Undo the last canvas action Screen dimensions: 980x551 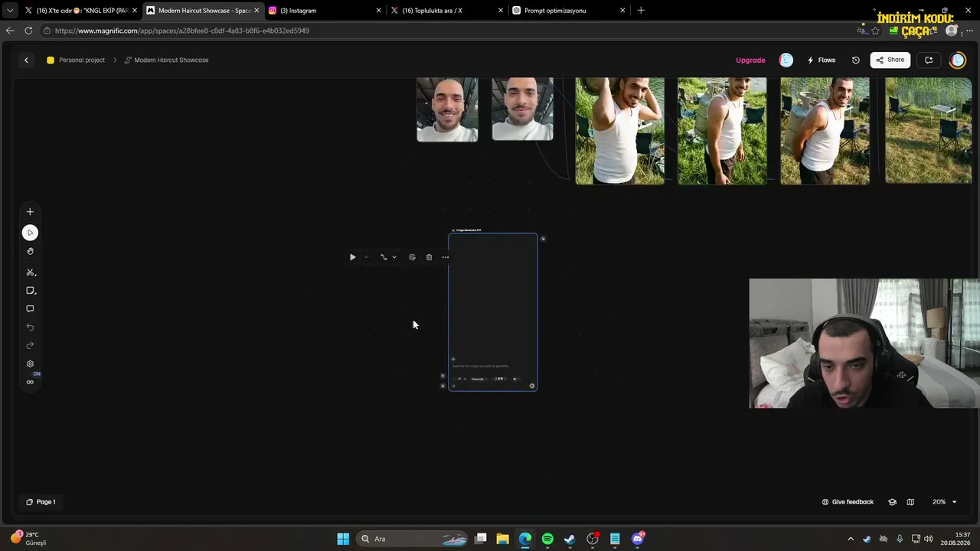tap(30, 328)
